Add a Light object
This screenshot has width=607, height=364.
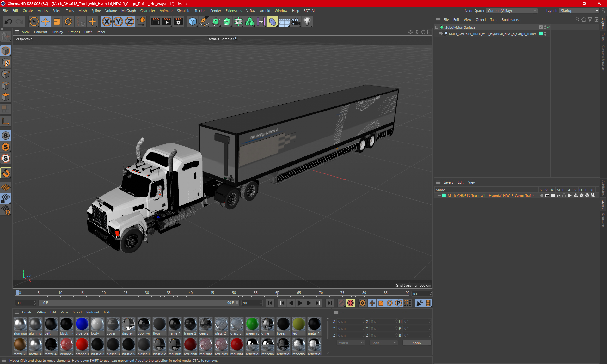click(x=307, y=21)
